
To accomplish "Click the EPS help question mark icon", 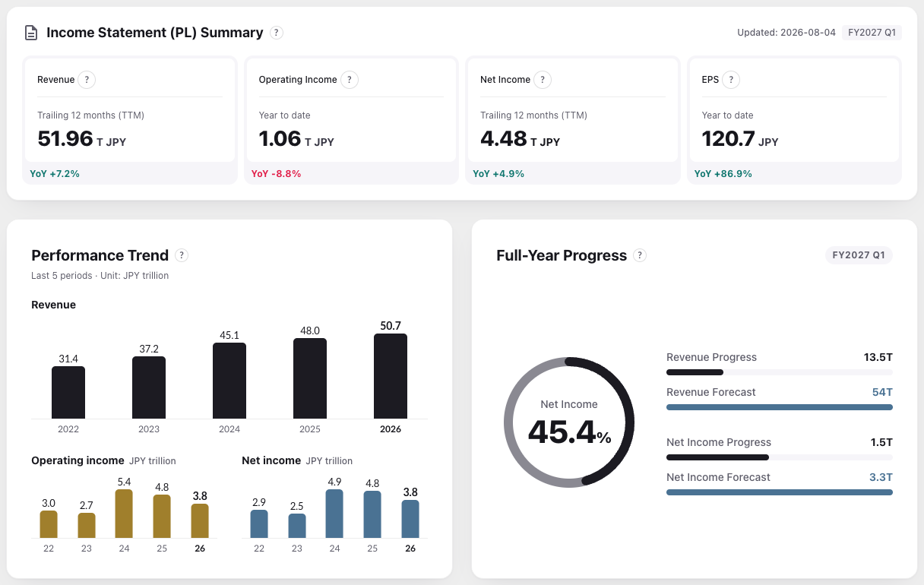I will pos(731,80).
